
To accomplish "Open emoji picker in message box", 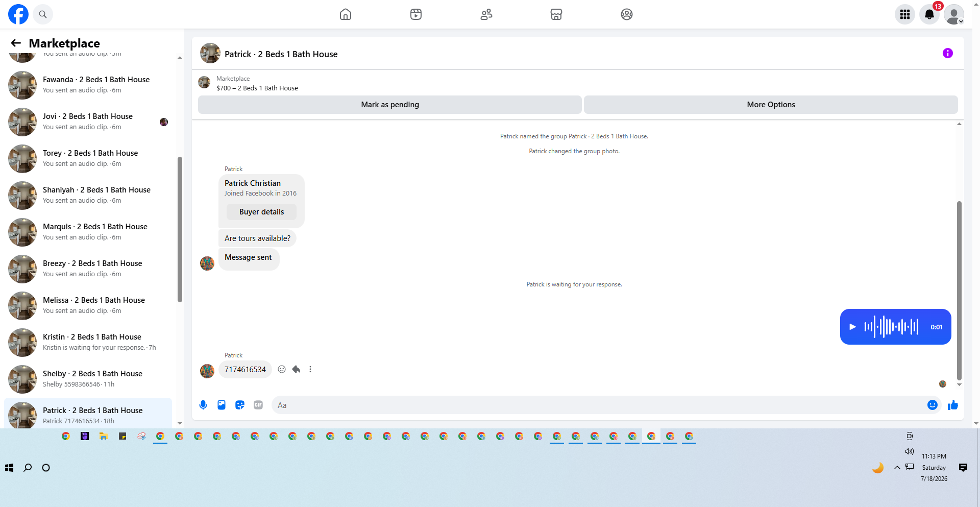I will (x=933, y=405).
